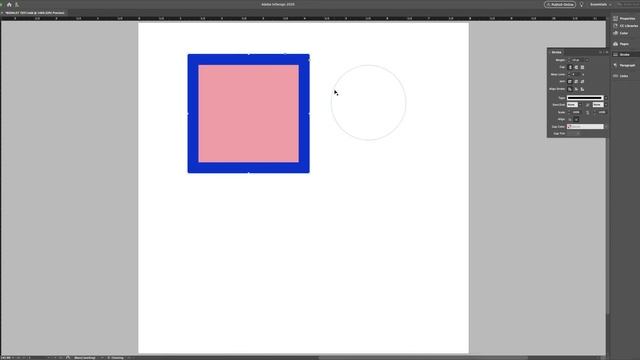Open the preflight profile status menu
640x360 pixels.
(85, 358)
